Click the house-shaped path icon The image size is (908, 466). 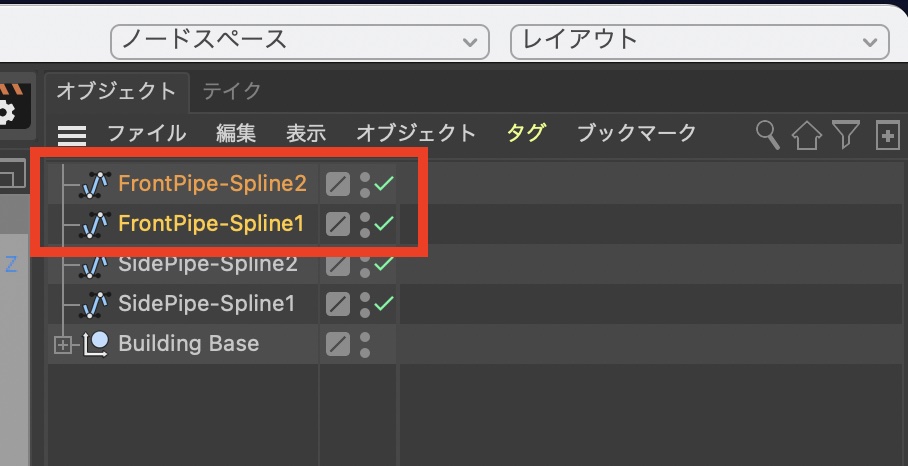pyautogui.click(x=806, y=135)
